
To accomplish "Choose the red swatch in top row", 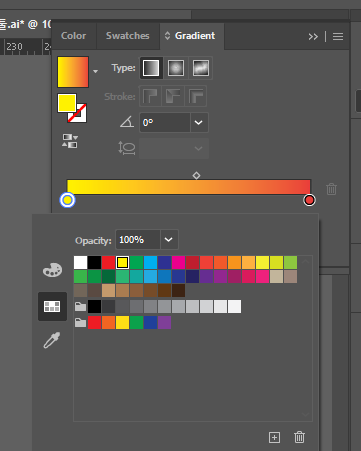I will pyautogui.click(x=108, y=263).
